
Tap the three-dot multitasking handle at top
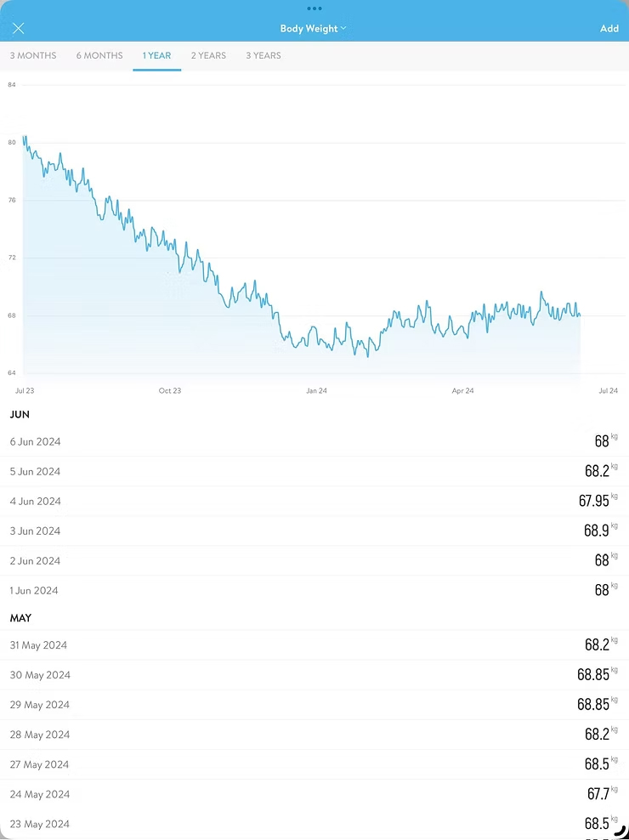click(x=314, y=9)
